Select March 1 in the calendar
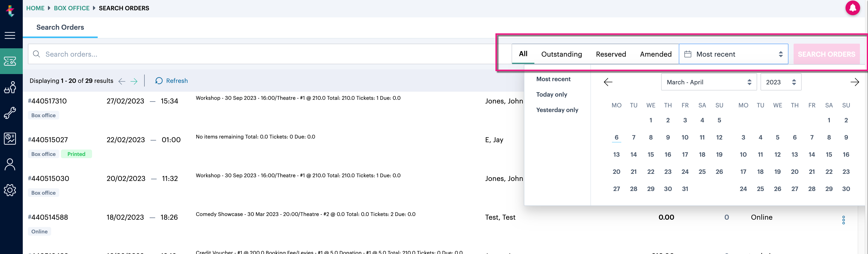This screenshot has height=254, width=868. coord(650,120)
